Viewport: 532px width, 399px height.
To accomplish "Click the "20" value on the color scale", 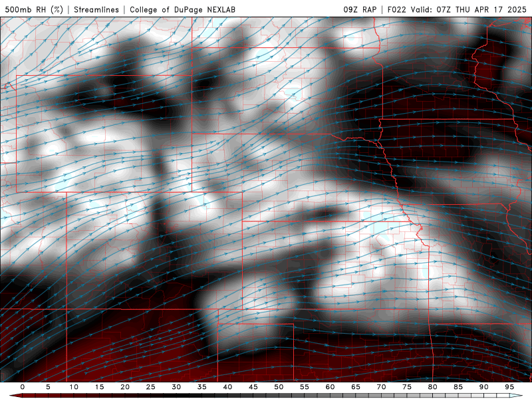I will coord(125,387).
